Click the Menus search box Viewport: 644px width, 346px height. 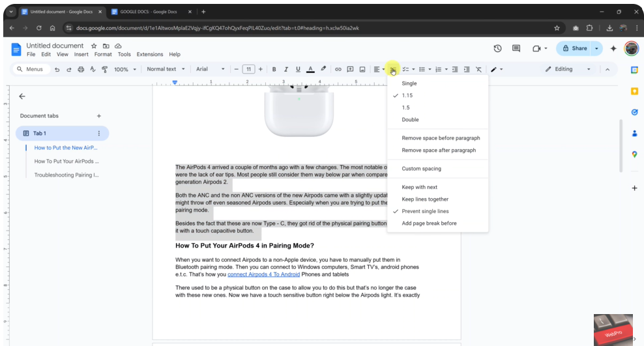point(31,69)
